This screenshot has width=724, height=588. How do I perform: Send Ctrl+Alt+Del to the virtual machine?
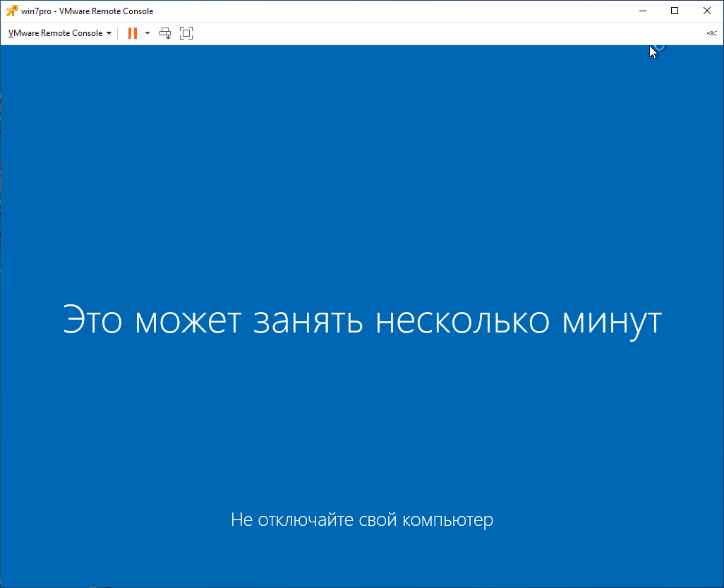[x=165, y=33]
